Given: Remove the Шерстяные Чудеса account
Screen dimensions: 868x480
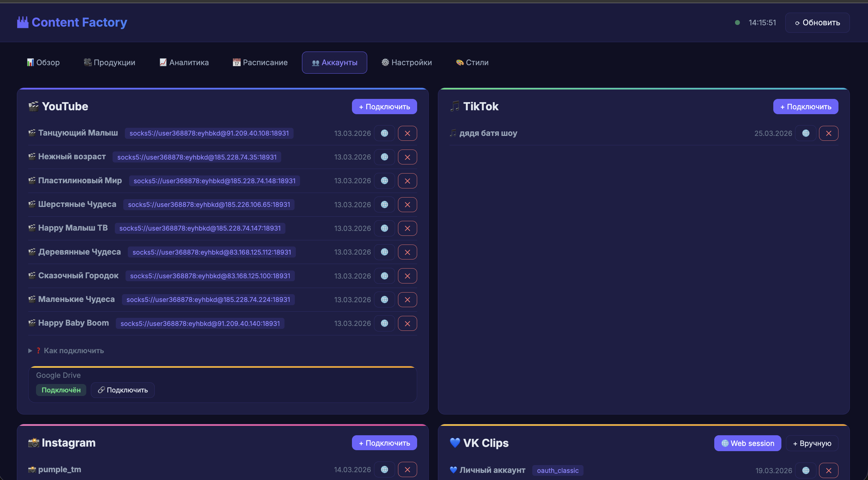Looking at the screenshot, I should point(407,204).
